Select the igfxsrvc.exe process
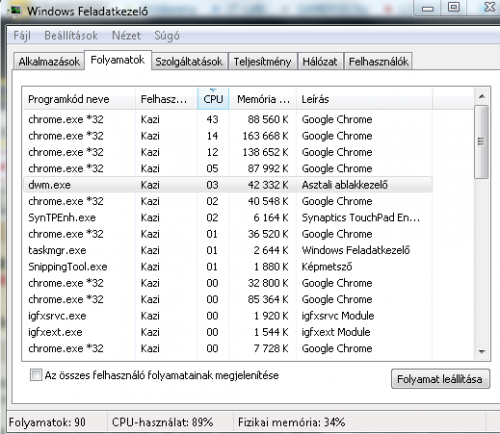Viewport: 500px width, 434px height. 228,315
